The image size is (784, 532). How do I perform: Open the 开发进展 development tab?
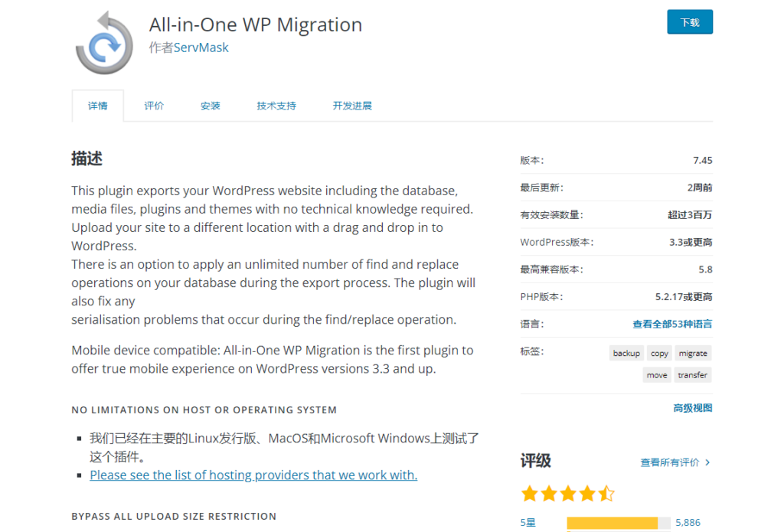point(352,106)
